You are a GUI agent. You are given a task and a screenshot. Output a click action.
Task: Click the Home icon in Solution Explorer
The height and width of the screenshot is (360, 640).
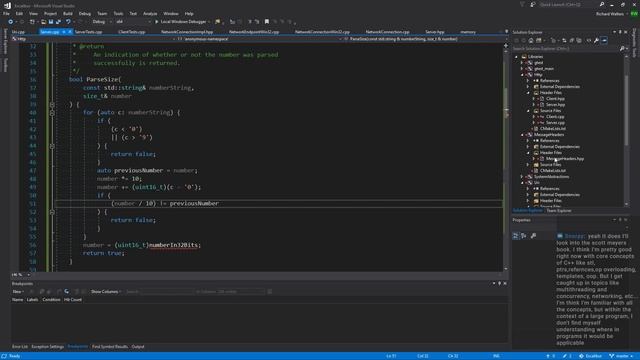(x=531, y=40)
